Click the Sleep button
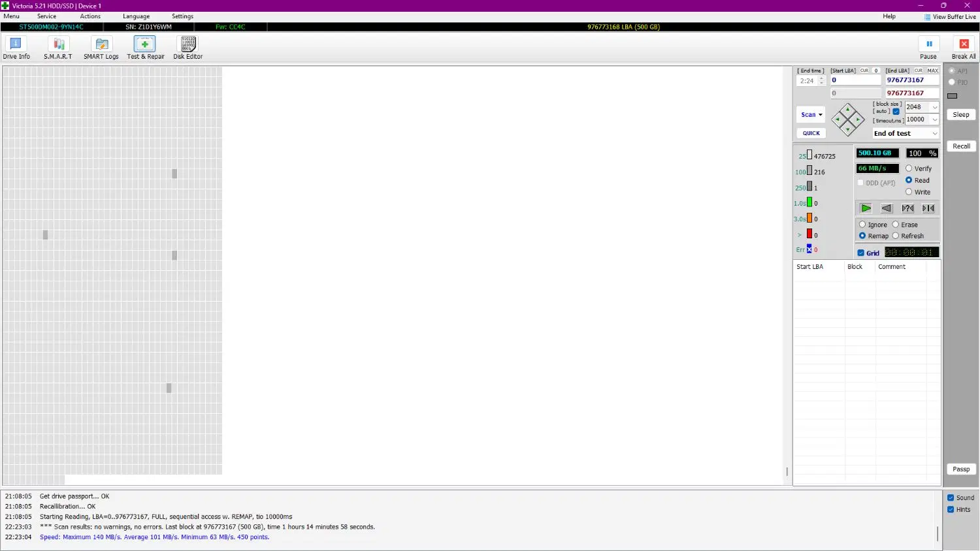Viewport: 980px width, 551px height. pyautogui.click(x=961, y=114)
